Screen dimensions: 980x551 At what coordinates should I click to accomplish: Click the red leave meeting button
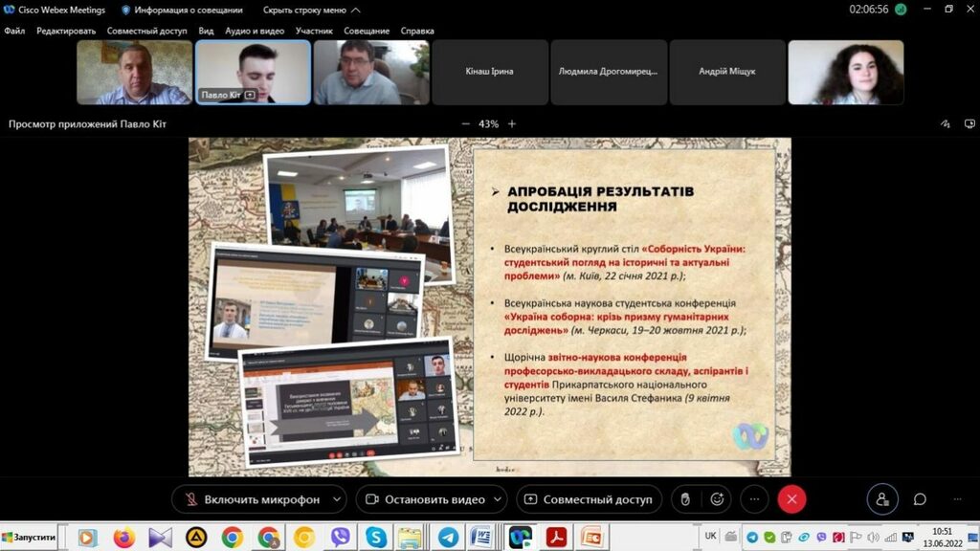[x=791, y=499]
